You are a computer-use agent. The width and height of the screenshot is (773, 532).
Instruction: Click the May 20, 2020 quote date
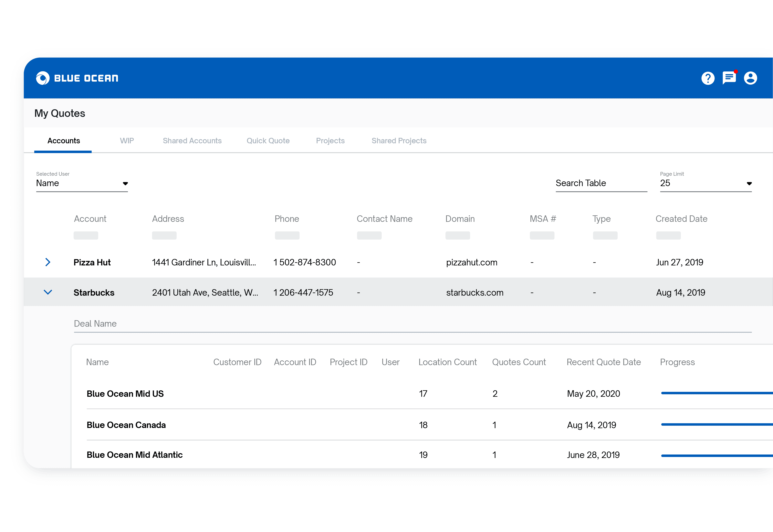tap(593, 394)
